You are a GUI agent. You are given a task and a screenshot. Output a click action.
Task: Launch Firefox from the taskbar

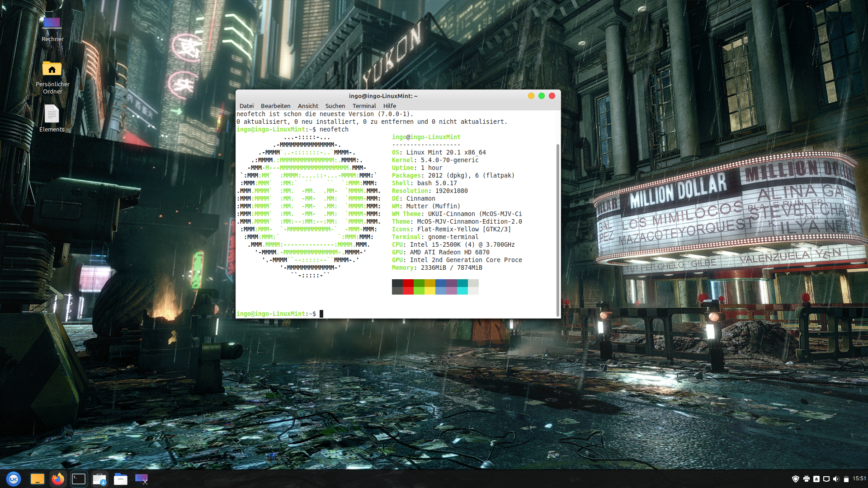(58, 479)
